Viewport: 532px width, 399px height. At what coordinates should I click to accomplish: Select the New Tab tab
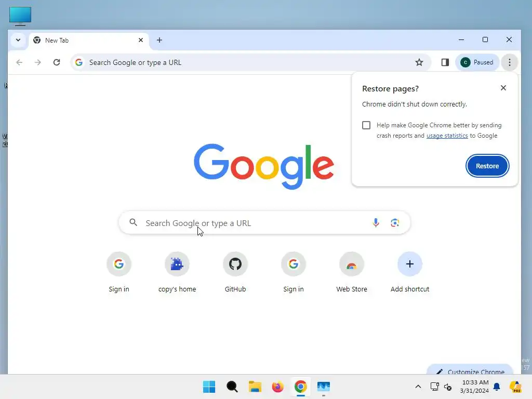pyautogui.click(x=89, y=41)
